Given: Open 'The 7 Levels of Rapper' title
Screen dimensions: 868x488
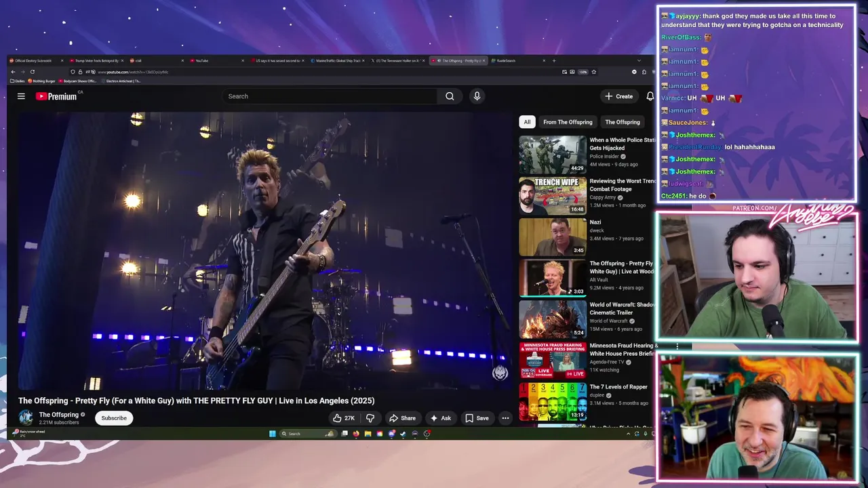Looking at the screenshot, I should pos(618,387).
